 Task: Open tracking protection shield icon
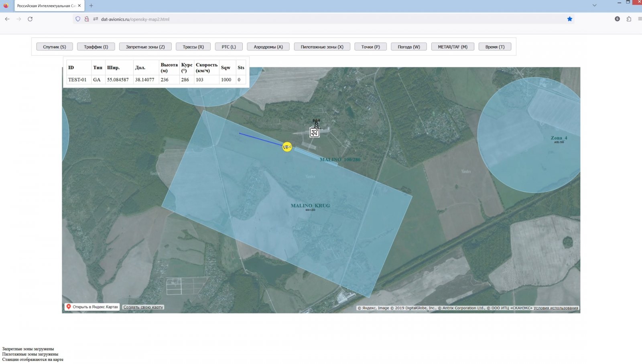click(x=78, y=19)
